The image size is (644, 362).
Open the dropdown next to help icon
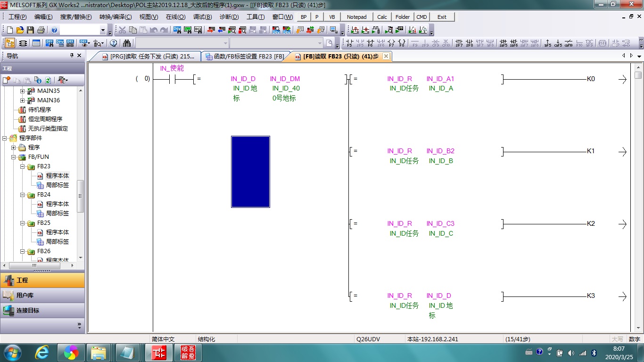pos(103,30)
